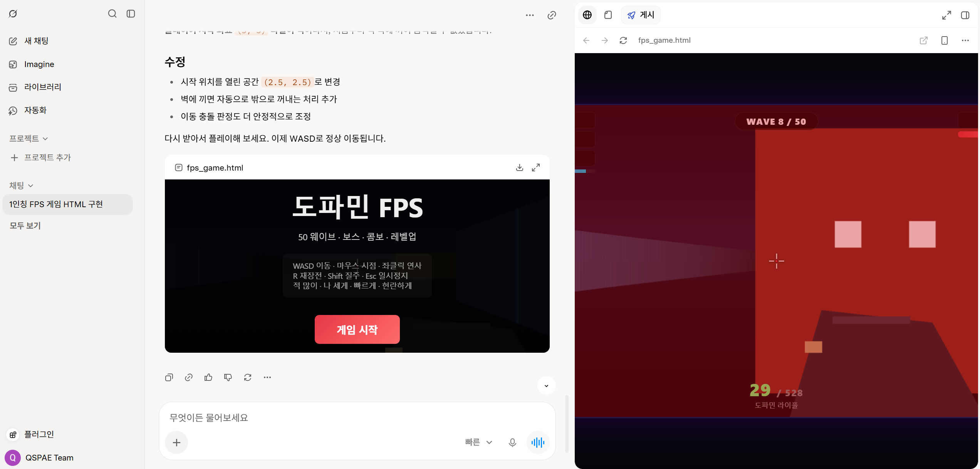The image size is (980, 469).
Task: Click the game crosshair
Action: [777, 261]
